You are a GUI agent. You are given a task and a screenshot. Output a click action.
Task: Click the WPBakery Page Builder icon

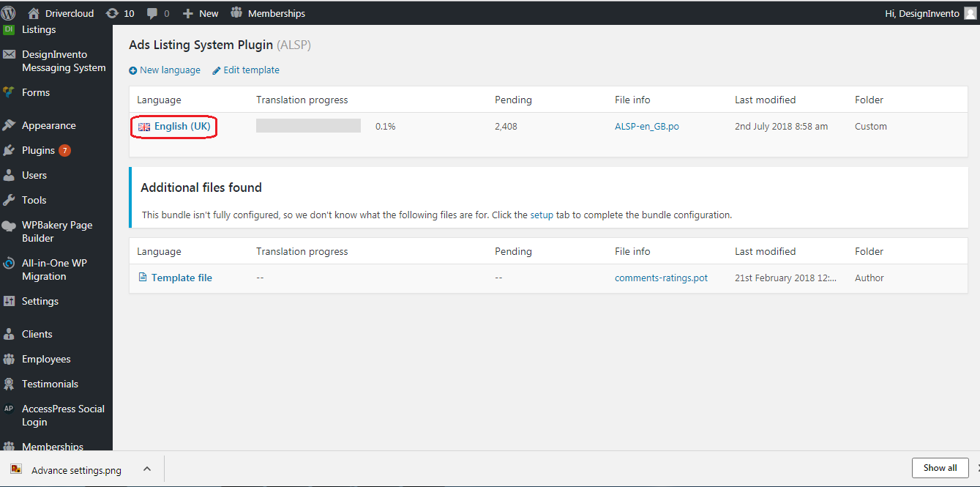pos(9,226)
